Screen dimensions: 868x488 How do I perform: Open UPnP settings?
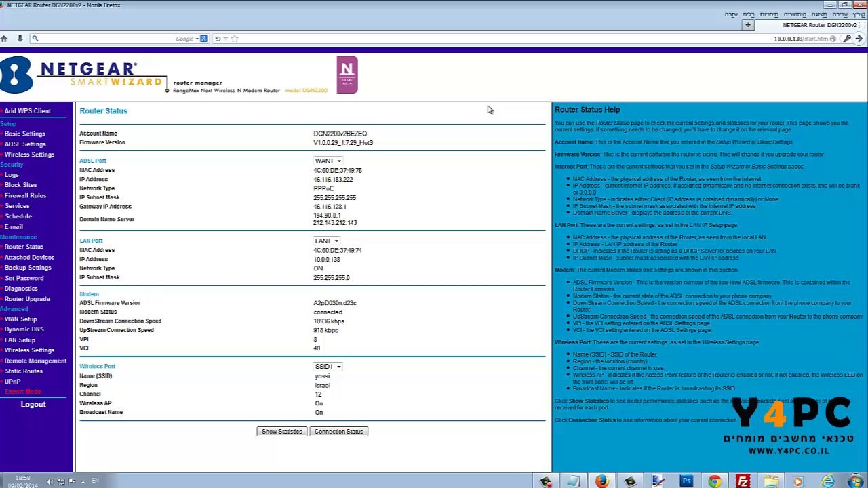point(12,382)
